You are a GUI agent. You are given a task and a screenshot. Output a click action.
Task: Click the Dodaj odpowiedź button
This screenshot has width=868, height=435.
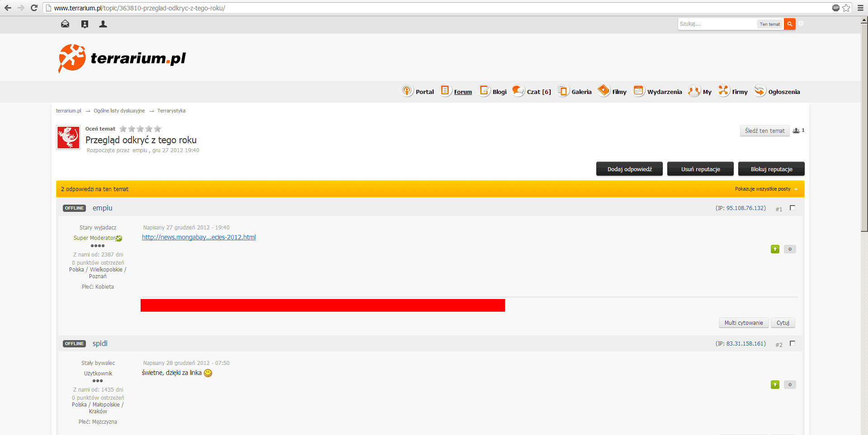pyautogui.click(x=629, y=169)
